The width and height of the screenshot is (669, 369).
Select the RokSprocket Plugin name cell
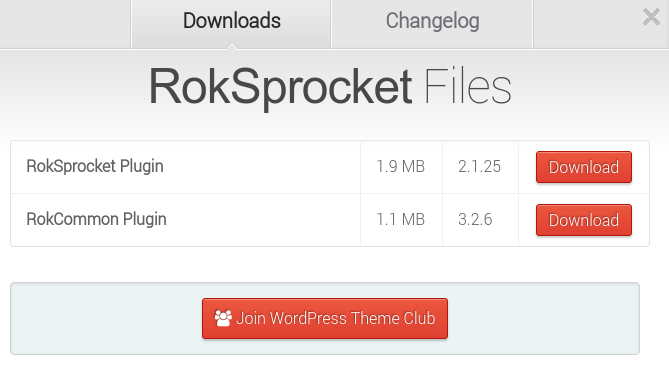coord(186,167)
